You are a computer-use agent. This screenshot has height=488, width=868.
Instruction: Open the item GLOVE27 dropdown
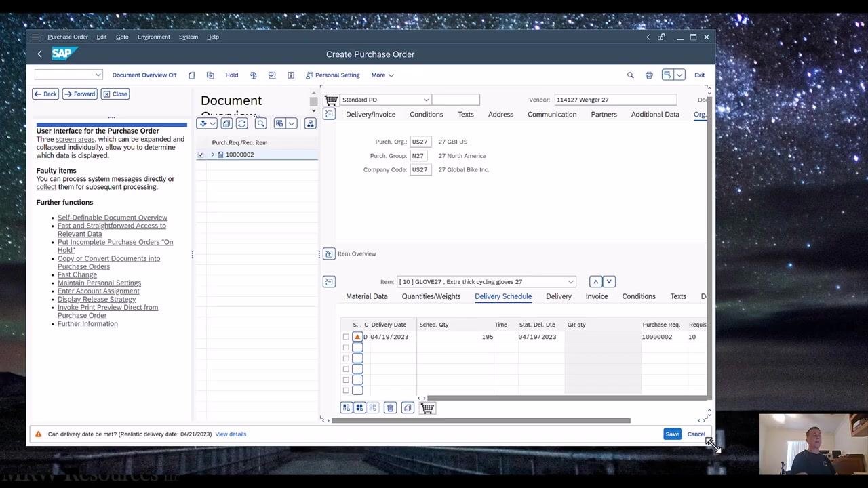[x=570, y=282]
